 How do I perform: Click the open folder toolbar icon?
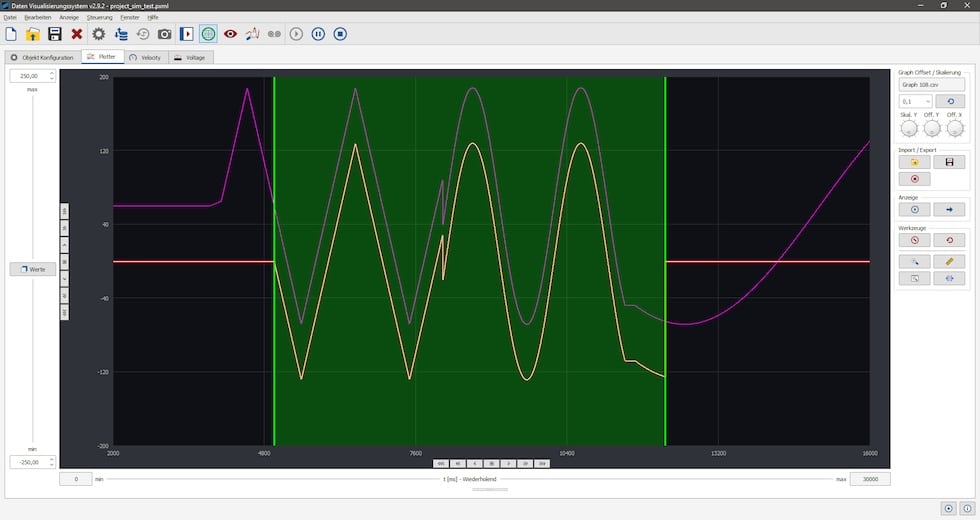(x=33, y=34)
